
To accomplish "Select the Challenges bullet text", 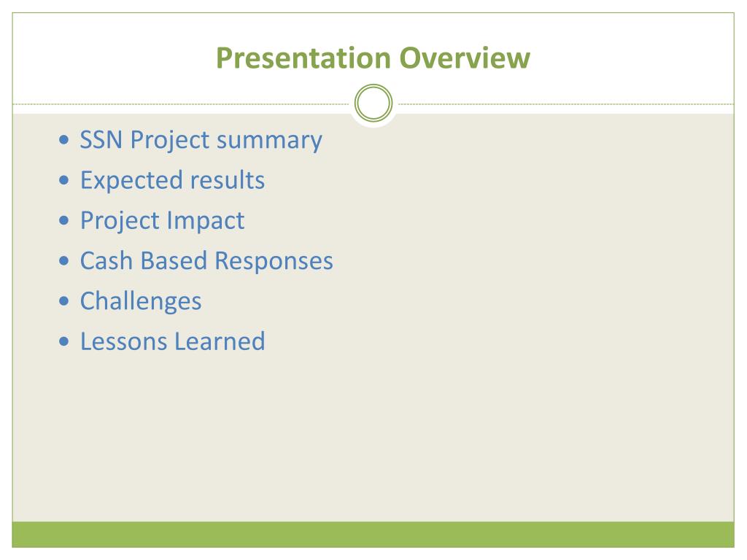I will [x=141, y=301].
